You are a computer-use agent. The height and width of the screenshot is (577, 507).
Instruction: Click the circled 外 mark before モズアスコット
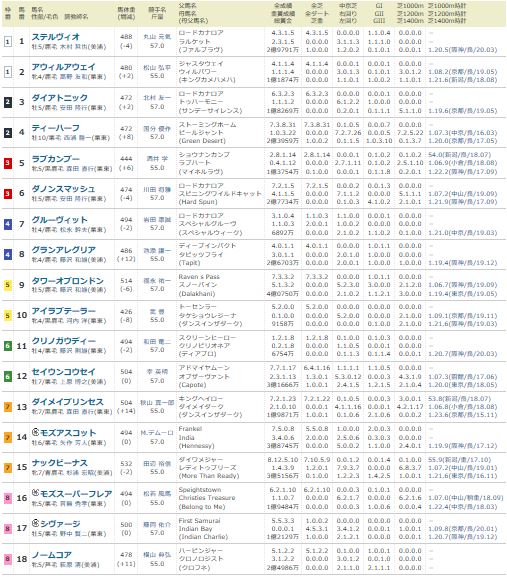(35, 432)
